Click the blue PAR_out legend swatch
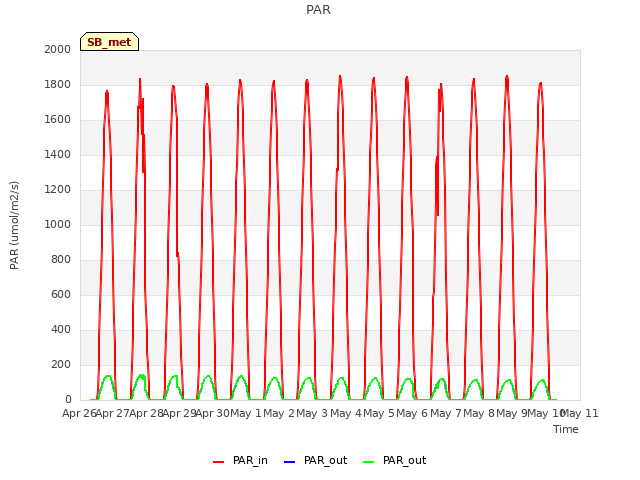Viewport: 640px width, 480px height. pyautogui.click(x=289, y=462)
